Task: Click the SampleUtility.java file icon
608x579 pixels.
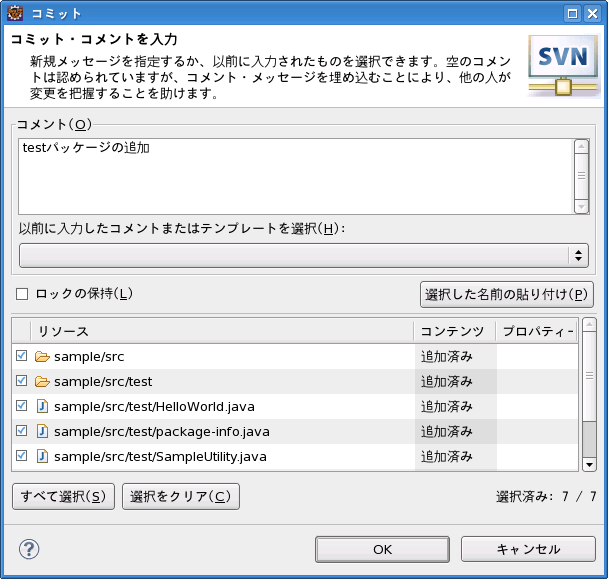Action: [x=42, y=456]
